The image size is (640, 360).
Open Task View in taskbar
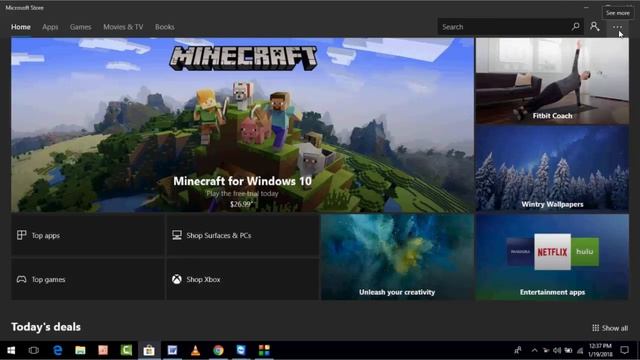point(33,350)
